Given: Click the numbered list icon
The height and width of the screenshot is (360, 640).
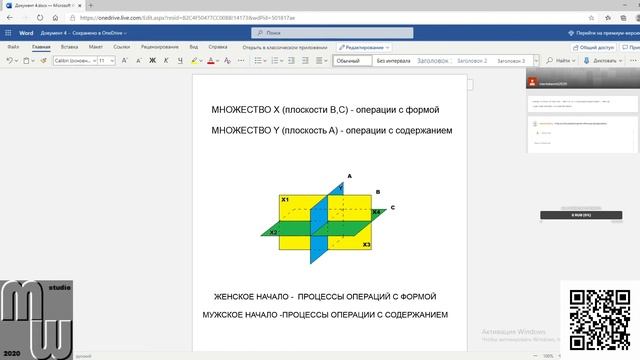Looking at the screenshot, I should click(x=275, y=60).
